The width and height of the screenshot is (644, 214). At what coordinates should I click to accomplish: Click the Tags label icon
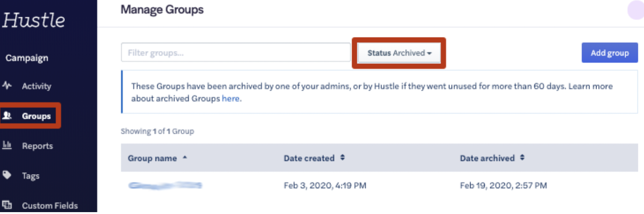7,175
